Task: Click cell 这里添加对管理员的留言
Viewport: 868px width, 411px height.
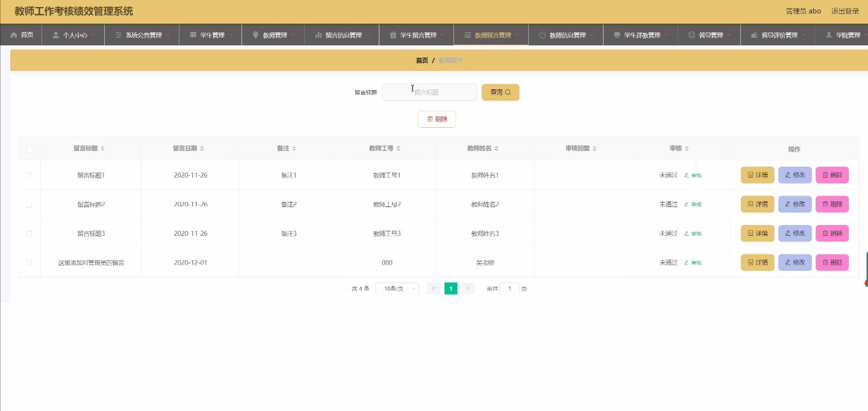Action: coord(91,263)
